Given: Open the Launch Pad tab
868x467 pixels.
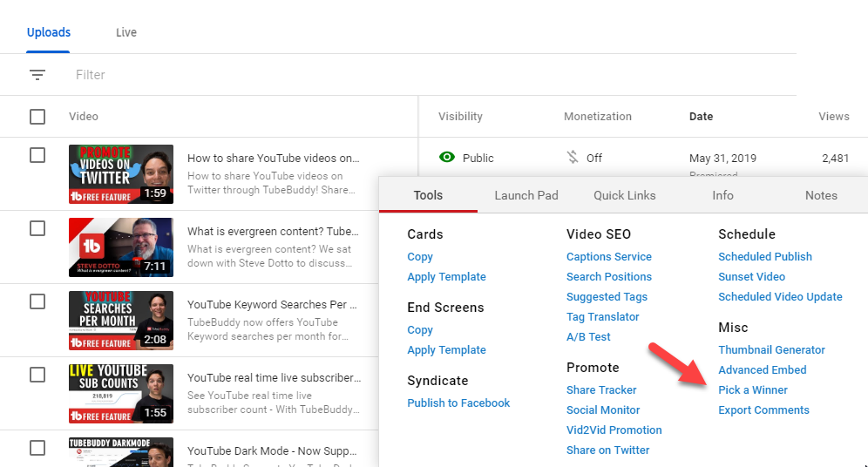Looking at the screenshot, I should coord(526,195).
